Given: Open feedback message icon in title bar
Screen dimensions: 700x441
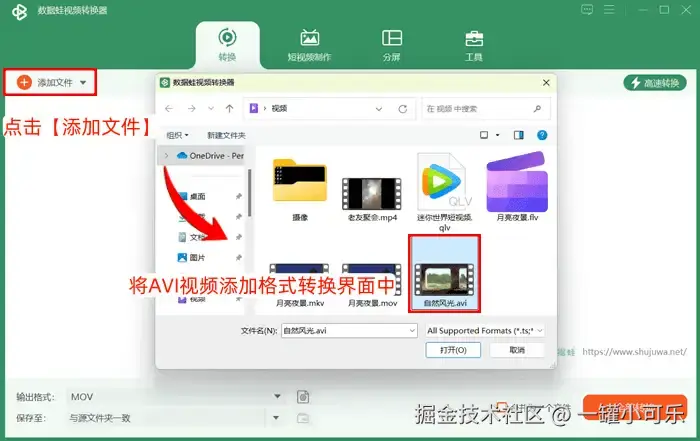Looking at the screenshot, I should (587, 9).
